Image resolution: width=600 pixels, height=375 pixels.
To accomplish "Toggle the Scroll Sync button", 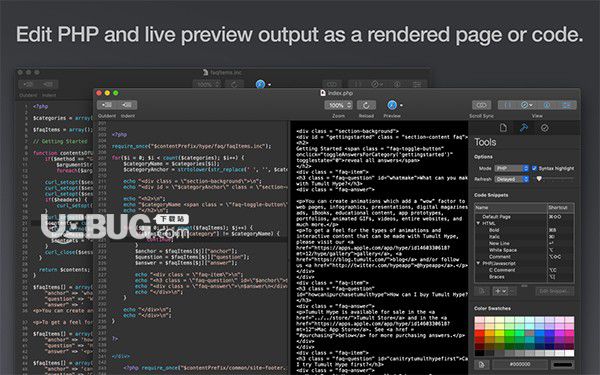I will pyautogui.click(x=481, y=105).
